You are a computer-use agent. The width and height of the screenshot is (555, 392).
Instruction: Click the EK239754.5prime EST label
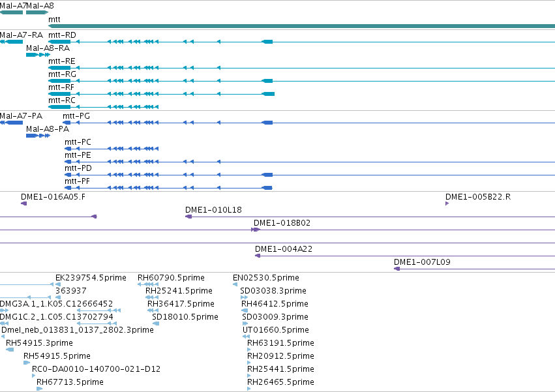91,278
